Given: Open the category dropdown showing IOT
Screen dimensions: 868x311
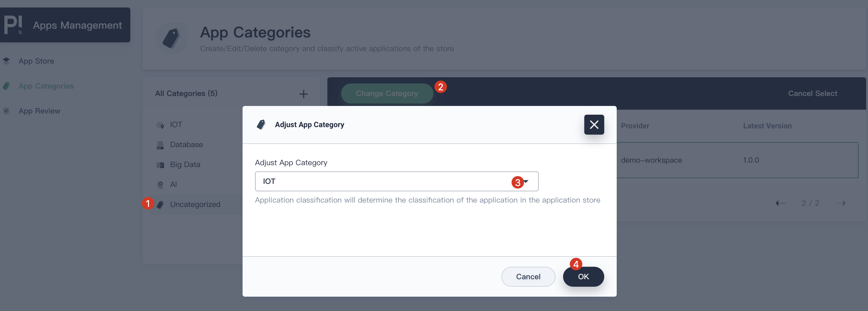Looking at the screenshot, I should (397, 181).
